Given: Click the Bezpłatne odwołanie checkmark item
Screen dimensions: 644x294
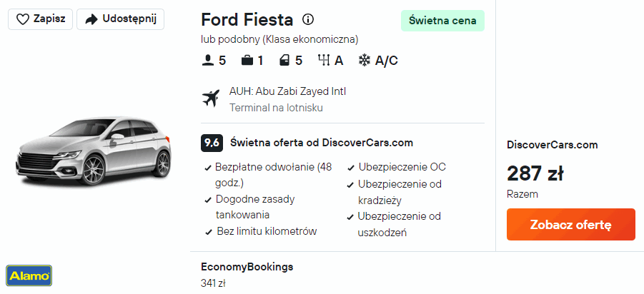Looking at the screenshot, I should tap(268, 174).
